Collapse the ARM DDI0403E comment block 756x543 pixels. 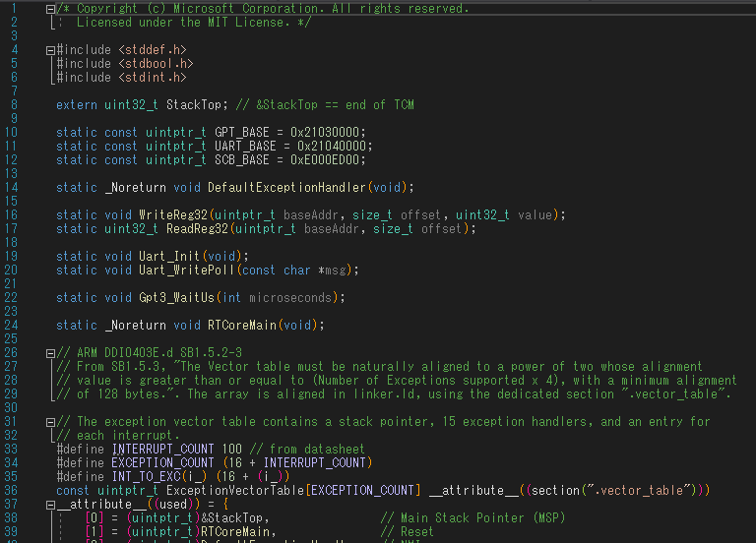(x=50, y=353)
